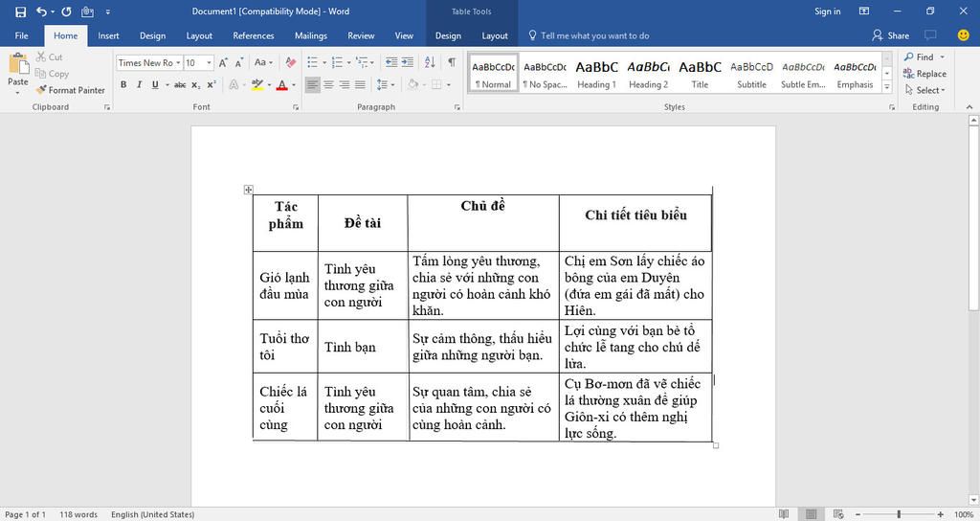Apply superscript formatting
Viewport: 980px width, 521px height.
pyautogui.click(x=212, y=84)
